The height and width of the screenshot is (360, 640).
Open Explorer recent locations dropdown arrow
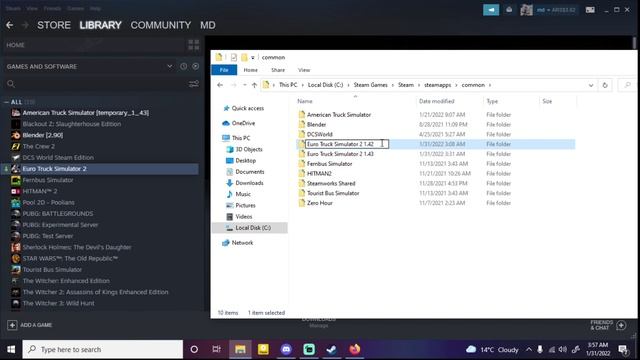(x=244, y=85)
